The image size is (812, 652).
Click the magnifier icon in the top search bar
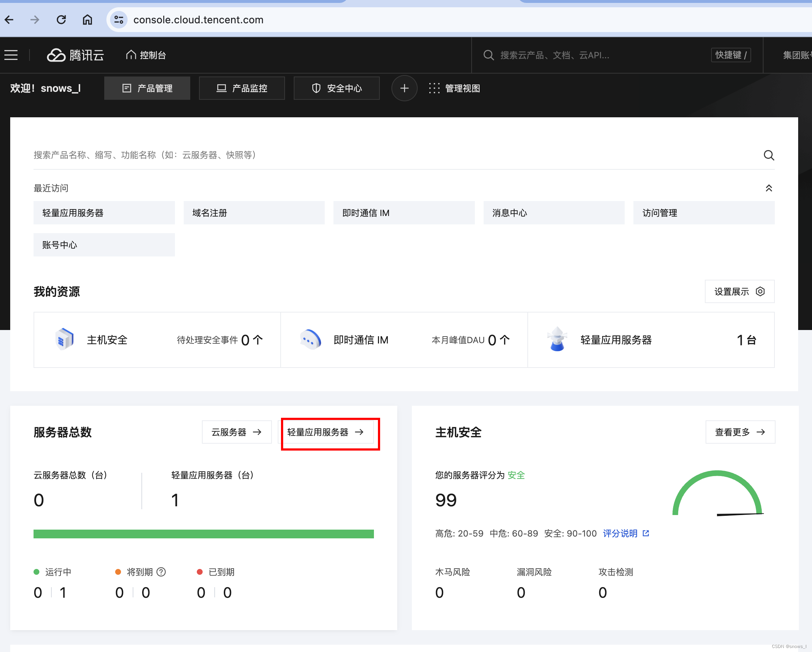pyautogui.click(x=488, y=55)
